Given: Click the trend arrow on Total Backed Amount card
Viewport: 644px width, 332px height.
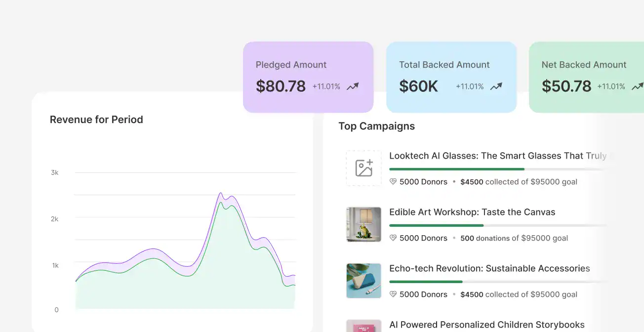Looking at the screenshot, I should click(x=496, y=86).
